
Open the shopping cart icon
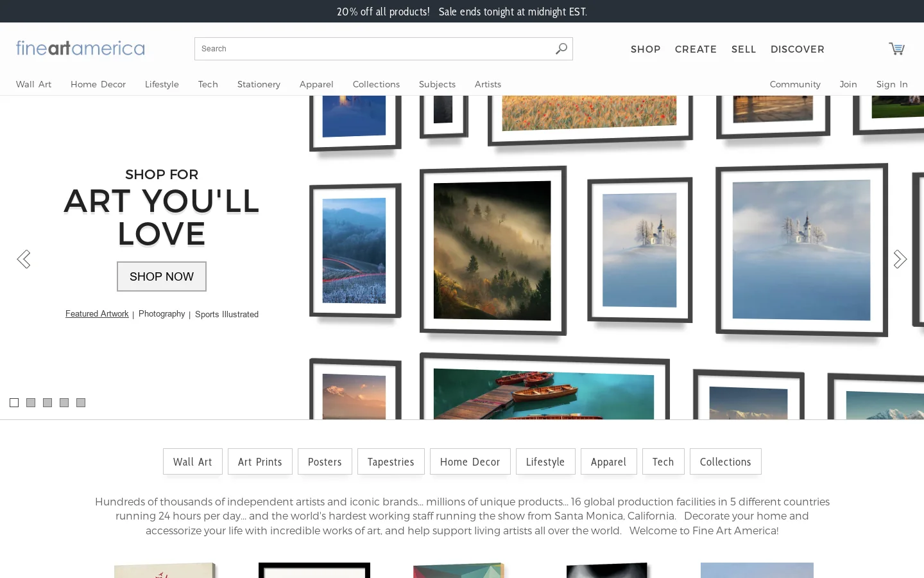point(896,49)
